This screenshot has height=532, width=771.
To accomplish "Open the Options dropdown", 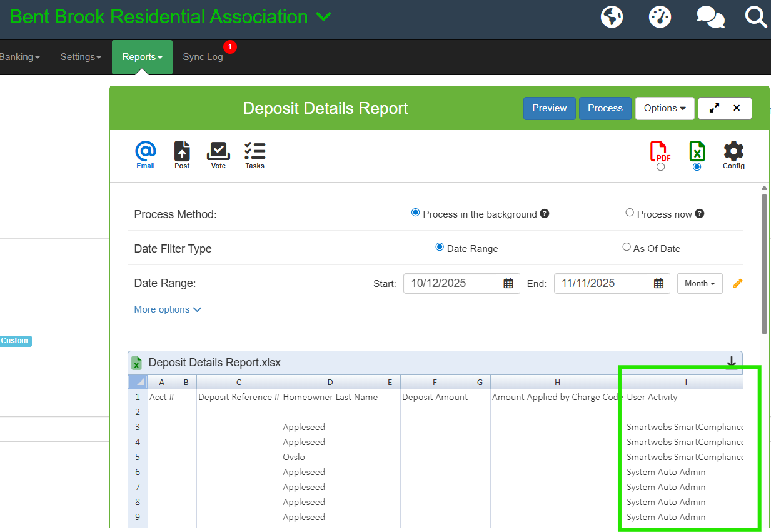I will (x=665, y=108).
